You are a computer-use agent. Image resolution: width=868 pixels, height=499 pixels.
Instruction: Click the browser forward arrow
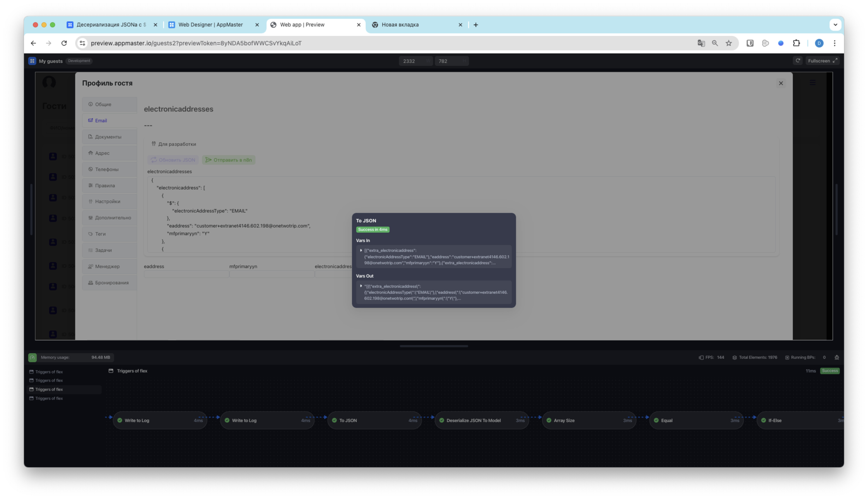tap(49, 43)
